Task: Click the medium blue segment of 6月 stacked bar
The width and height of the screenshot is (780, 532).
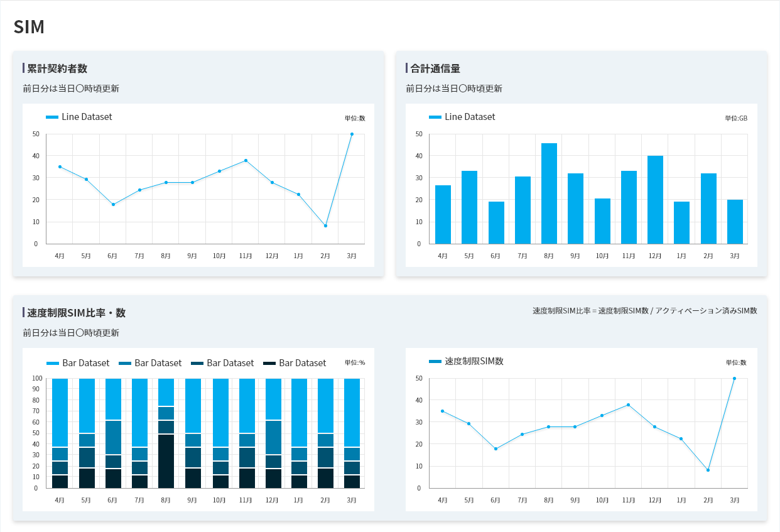Action: click(x=113, y=437)
